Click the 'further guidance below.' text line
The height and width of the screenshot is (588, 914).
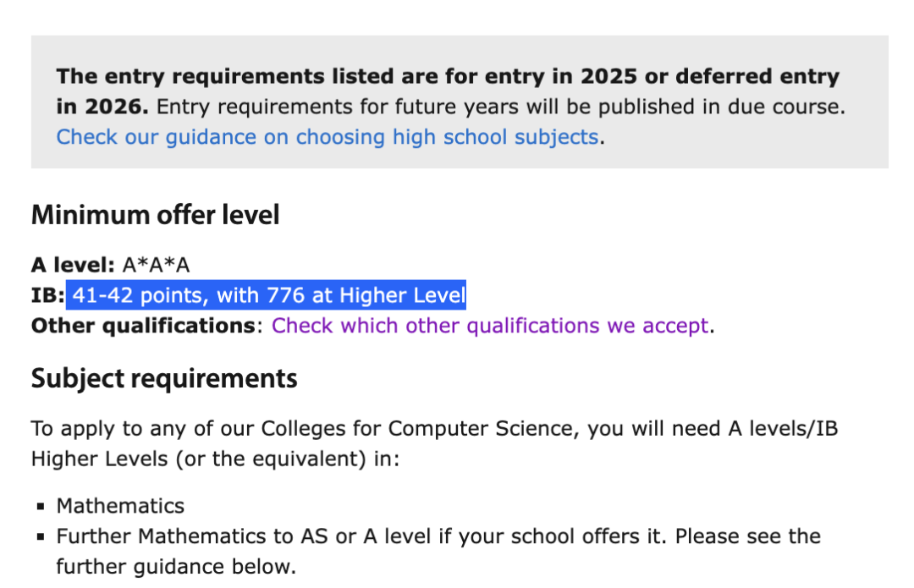click(176, 567)
